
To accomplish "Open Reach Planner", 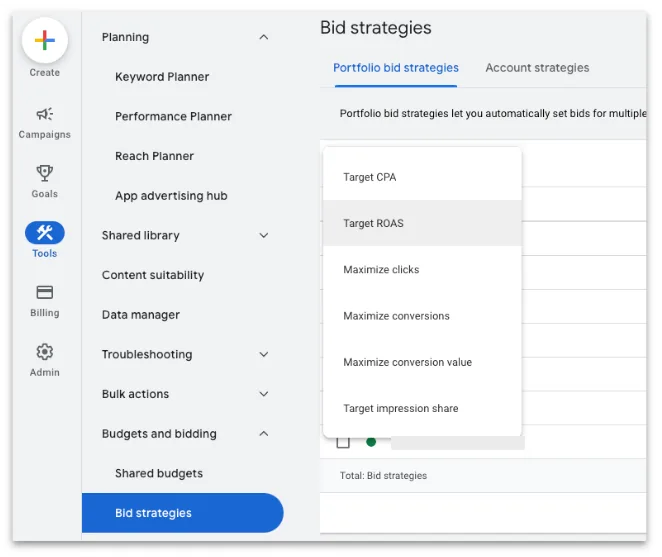I will pos(155,156).
